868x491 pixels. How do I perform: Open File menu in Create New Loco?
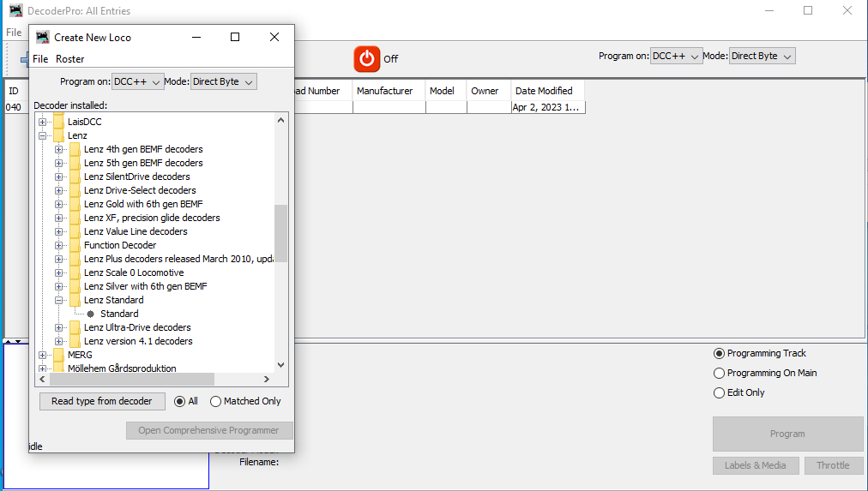pyautogui.click(x=40, y=58)
